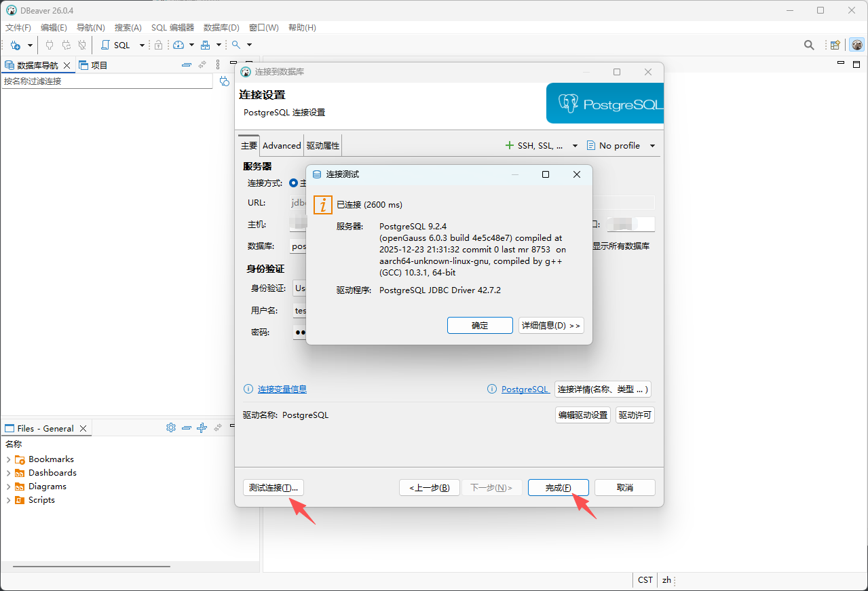This screenshot has height=591, width=868.
Task: Collapse all in Database Navigator panel
Action: click(x=187, y=65)
